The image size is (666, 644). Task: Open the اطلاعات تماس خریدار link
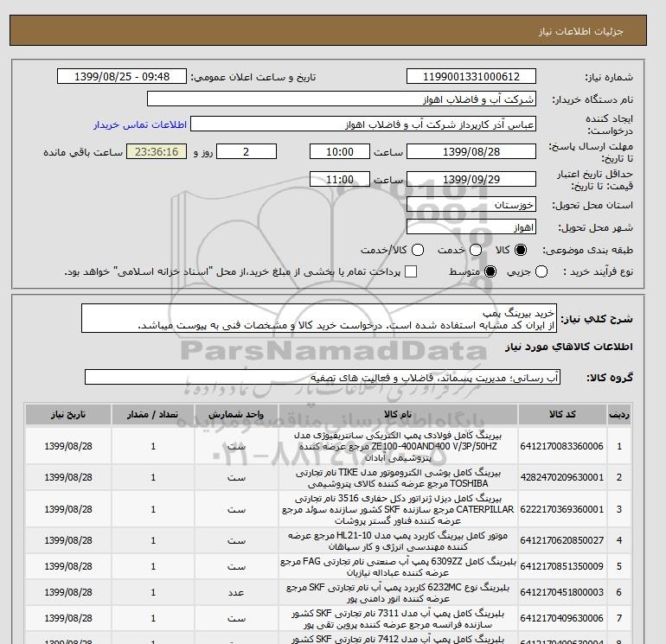point(140,124)
